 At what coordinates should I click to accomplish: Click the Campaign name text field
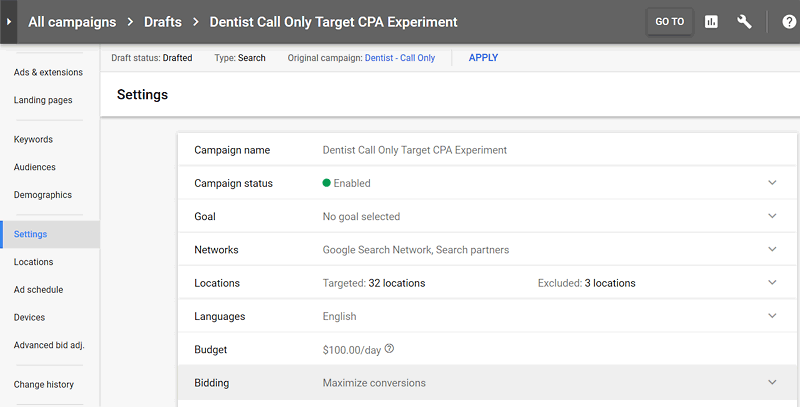coord(414,150)
